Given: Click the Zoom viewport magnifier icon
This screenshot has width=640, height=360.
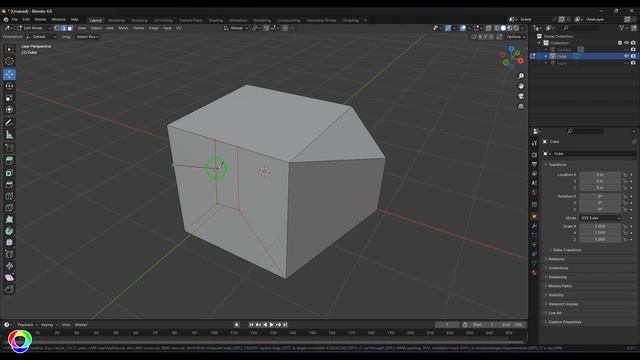Looking at the screenshot, I should tap(521, 76).
